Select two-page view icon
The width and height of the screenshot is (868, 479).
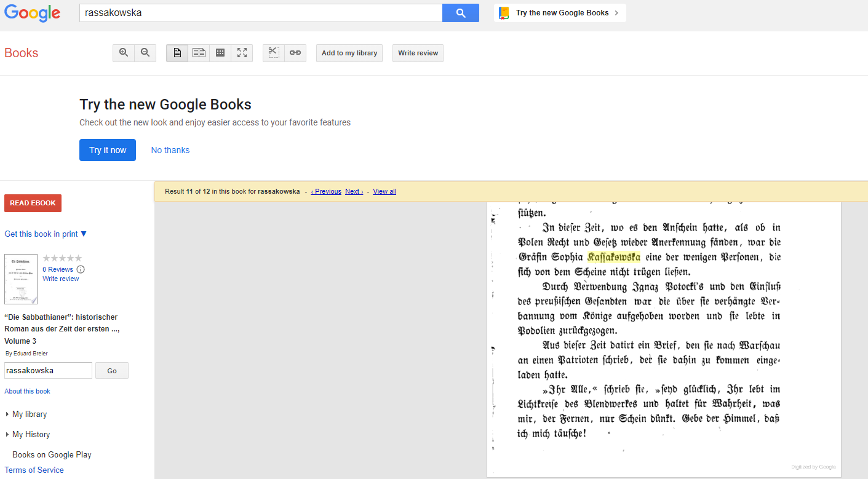[199, 53]
